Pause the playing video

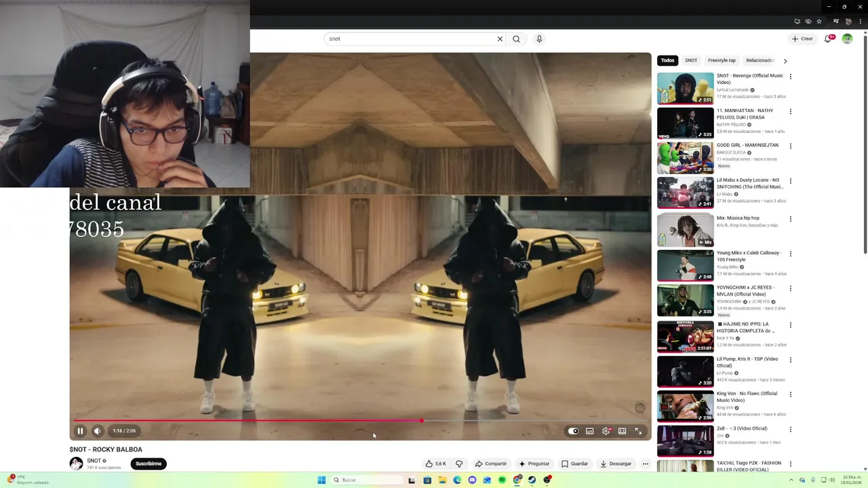tap(80, 431)
